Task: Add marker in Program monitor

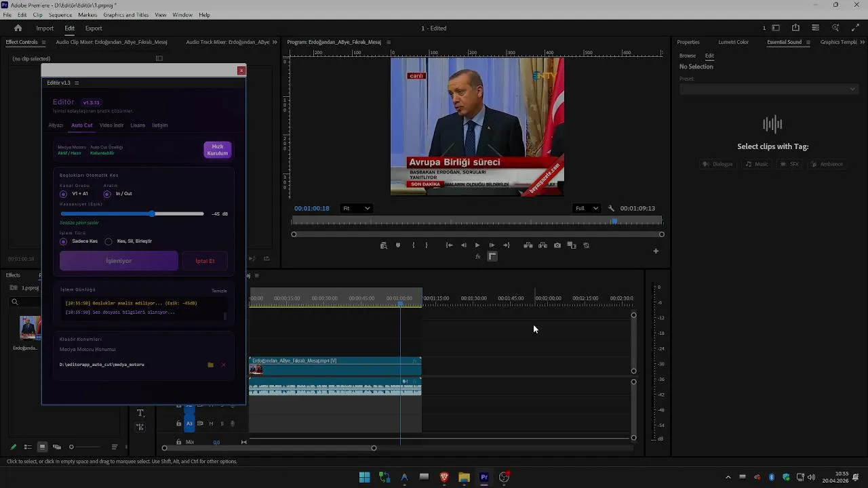Action: coord(398,245)
